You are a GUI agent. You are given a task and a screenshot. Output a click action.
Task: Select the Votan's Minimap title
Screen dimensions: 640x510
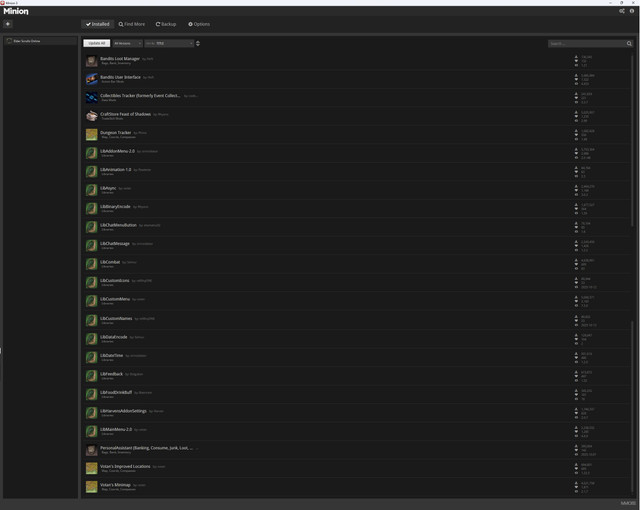(x=116, y=485)
